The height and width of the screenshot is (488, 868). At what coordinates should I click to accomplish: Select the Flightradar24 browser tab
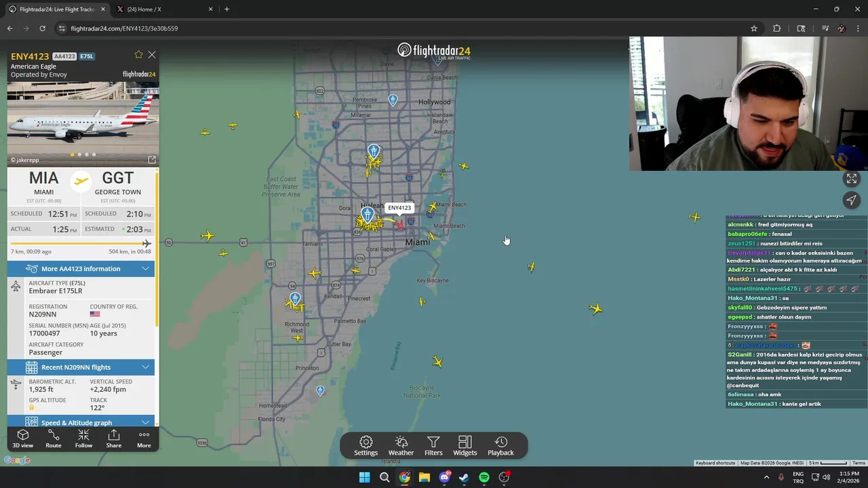pyautogui.click(x=56, y=9)
